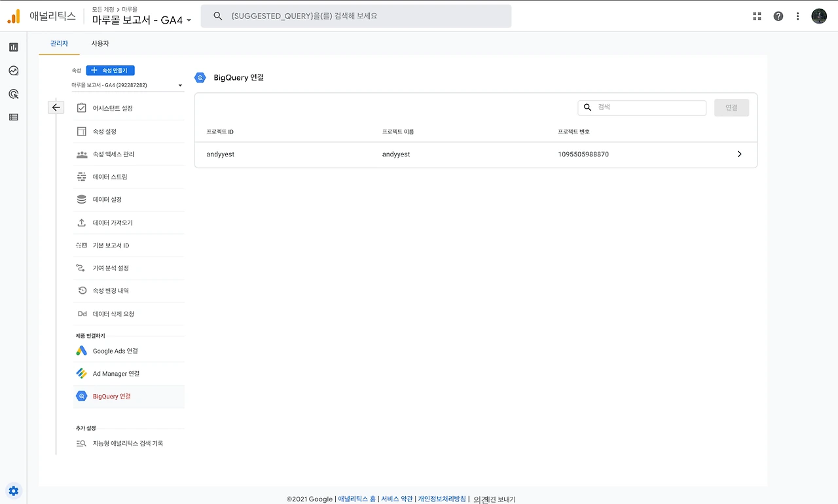The image size is (838, 504).
Task: Open the property dropdown 마루몰 보고서 - GA4 (292287282)
Action: click(127, 85)
